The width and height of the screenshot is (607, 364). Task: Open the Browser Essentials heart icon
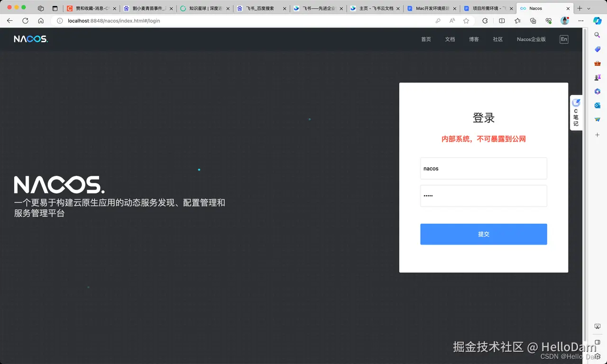click(x=549, y=21)
